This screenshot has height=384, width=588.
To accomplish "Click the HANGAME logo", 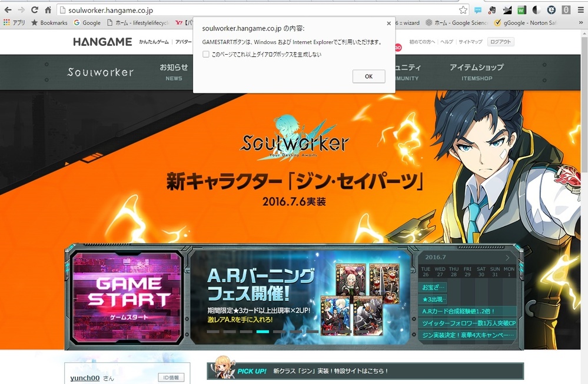I will pos(103,42).
